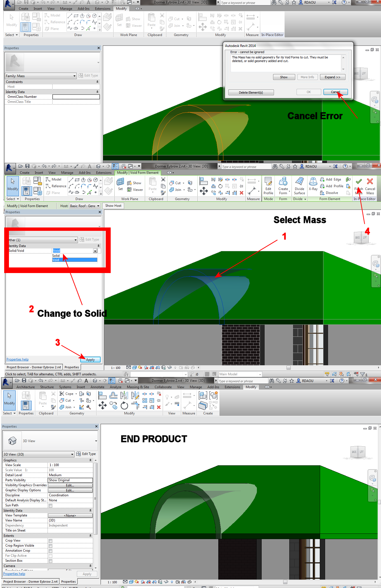Open Collaborate ribbon tab
The image size is (381, 588).
tap(163, 387)
